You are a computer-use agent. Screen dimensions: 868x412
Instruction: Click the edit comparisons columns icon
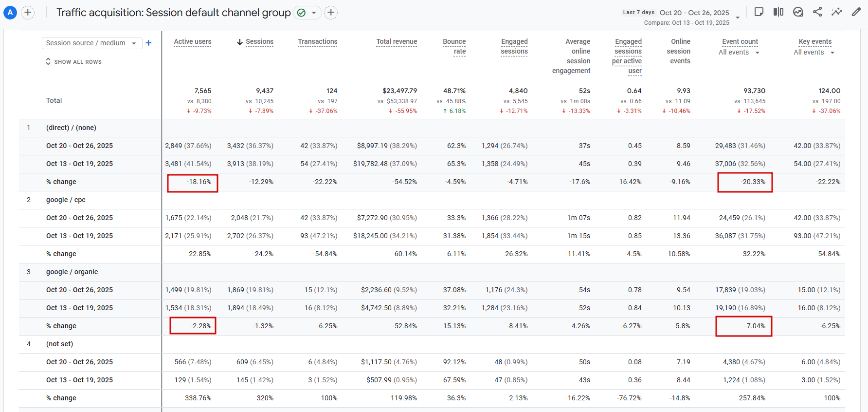pyautogui.click(x=778, y=12)
